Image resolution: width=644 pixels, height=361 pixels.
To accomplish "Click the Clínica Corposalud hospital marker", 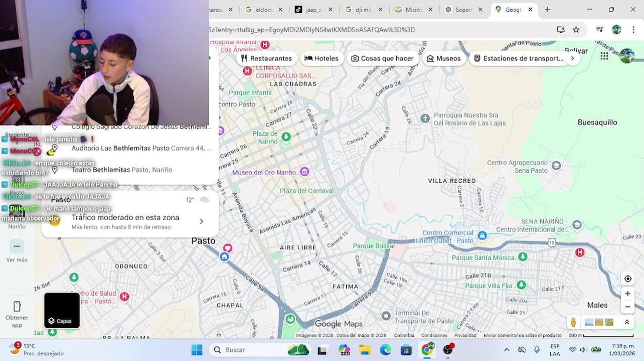I will click(x=247, y=71).
